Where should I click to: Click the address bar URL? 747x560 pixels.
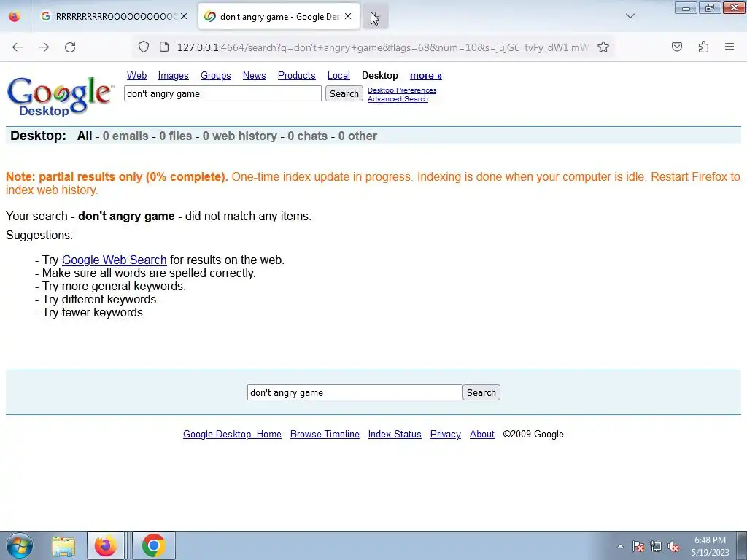pyautogui.click(x=382, y=47)
